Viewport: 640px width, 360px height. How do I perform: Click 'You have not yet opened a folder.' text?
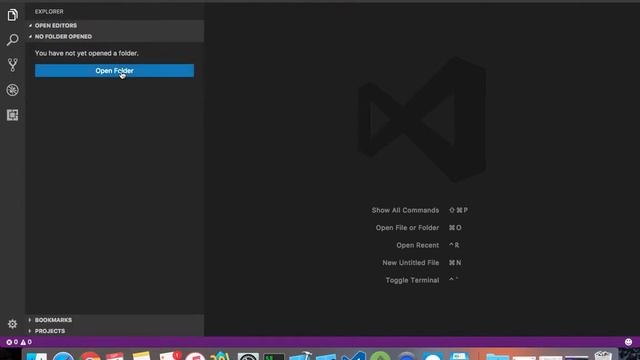coord(87,53)
